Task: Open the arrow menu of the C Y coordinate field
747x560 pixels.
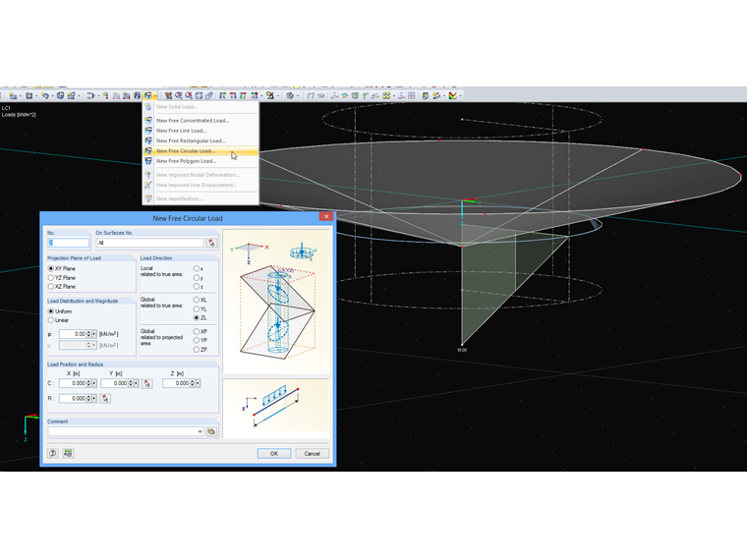Action: coord(136,383)
